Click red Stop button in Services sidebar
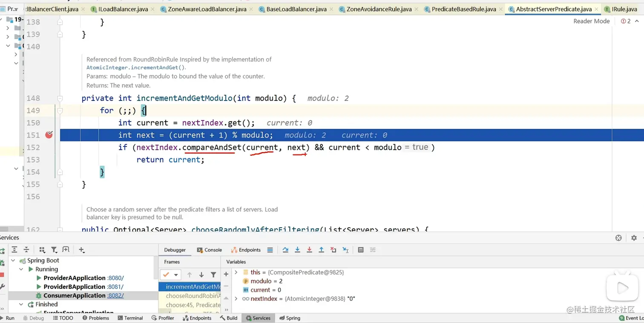 tap(2, 275)
